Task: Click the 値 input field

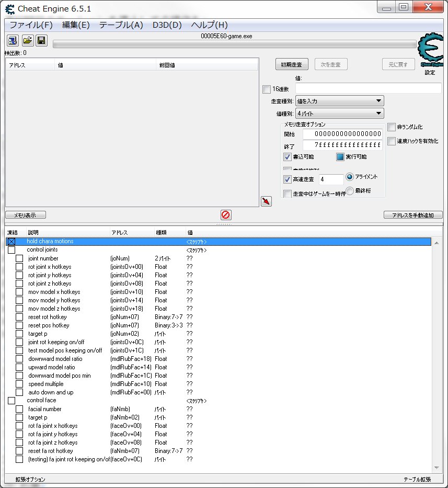Action: pos(369,88)
